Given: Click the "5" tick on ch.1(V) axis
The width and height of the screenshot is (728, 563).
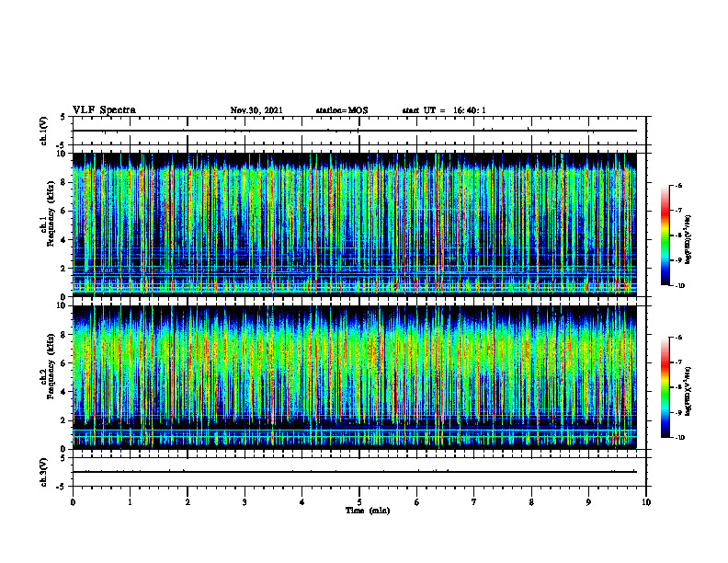Looking at the screenshot, I should 63,117.
